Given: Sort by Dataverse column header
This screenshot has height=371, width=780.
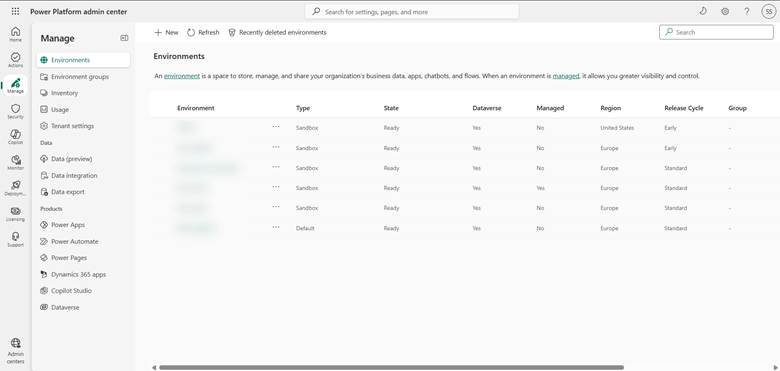Looking at the screenshot, I should (487, 108).
